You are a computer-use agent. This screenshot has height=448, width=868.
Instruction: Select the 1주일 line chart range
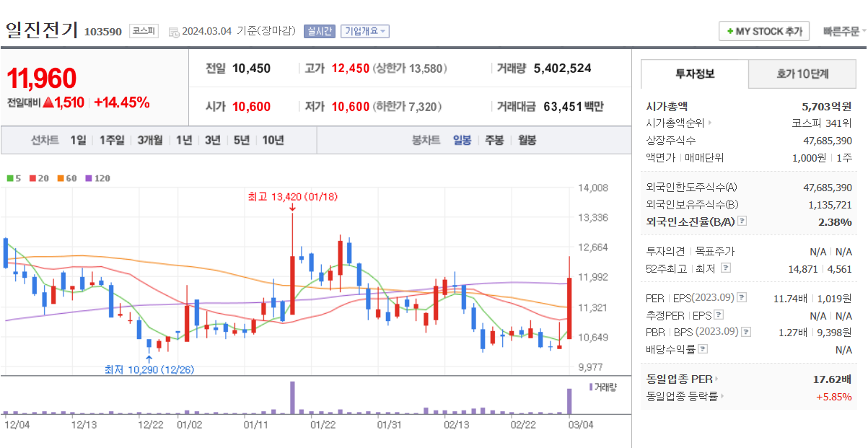click(112, 140)
